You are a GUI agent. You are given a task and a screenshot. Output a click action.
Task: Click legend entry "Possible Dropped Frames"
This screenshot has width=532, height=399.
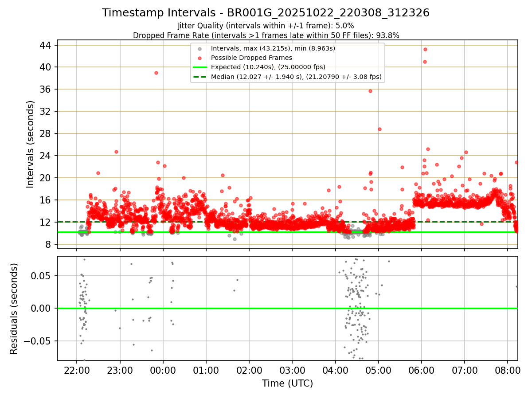click(x=251, y=58)
